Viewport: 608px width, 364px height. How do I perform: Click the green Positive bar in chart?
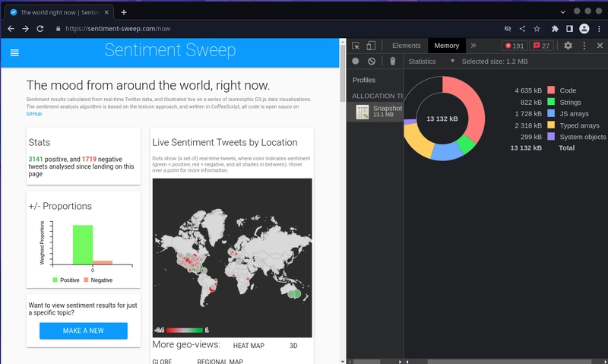(x=83, y=245)
